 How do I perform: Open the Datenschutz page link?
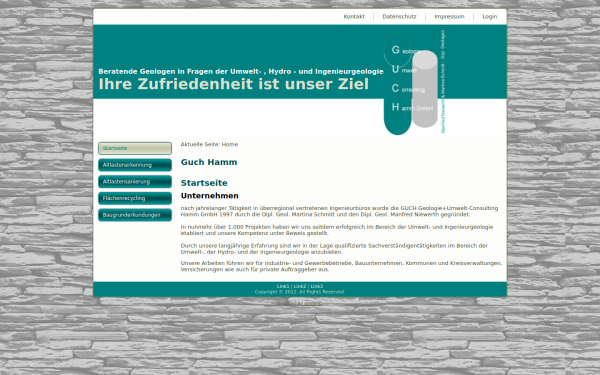pos(399,16)
